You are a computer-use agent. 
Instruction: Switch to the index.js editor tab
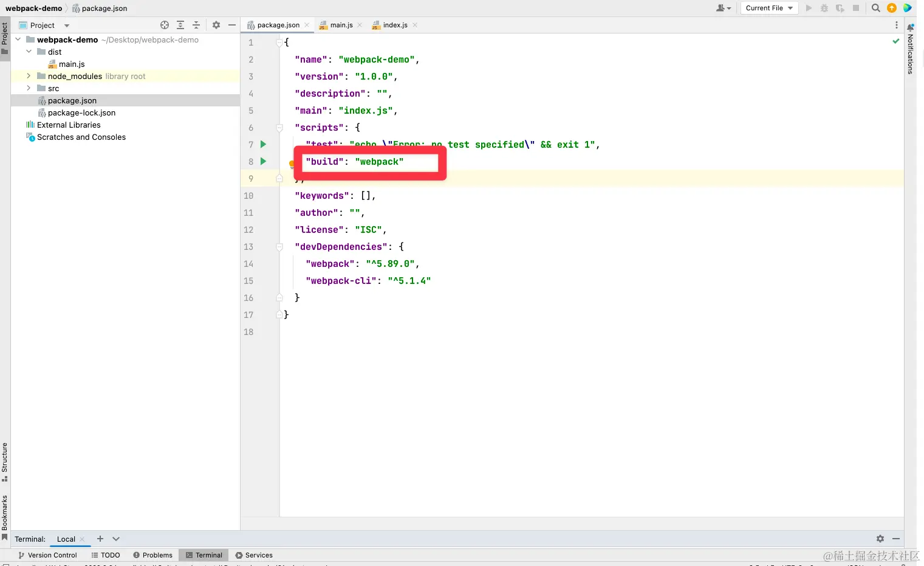[x=395, y=25]
